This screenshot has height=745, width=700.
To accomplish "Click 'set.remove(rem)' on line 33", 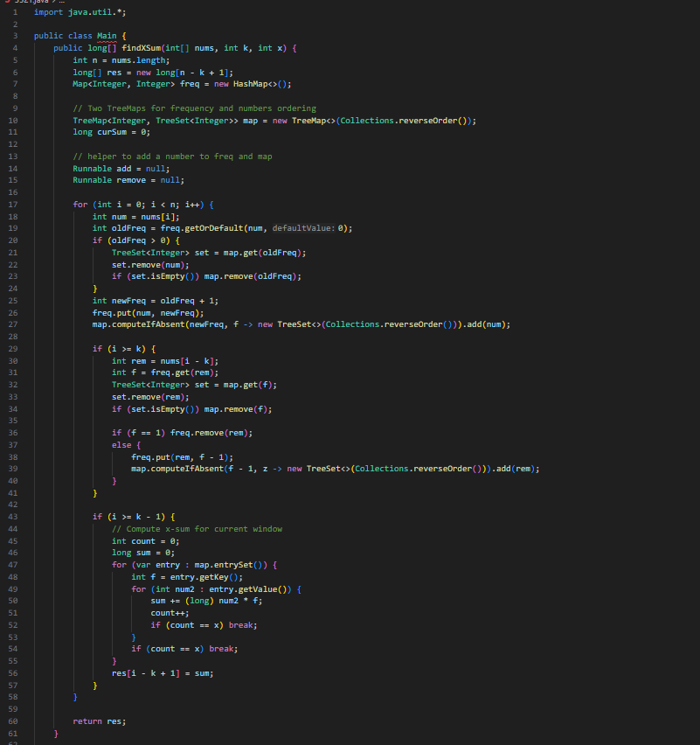I will click(x=149, y=397).
